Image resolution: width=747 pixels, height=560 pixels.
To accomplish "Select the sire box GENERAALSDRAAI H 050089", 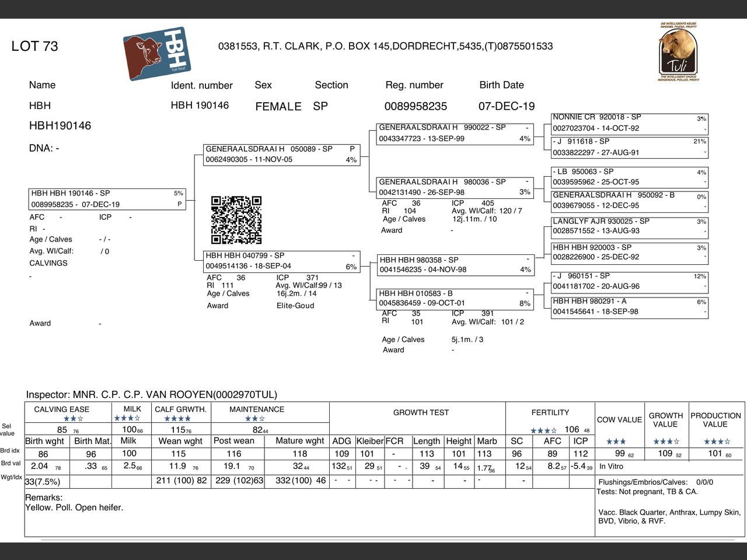I will 281,155.
